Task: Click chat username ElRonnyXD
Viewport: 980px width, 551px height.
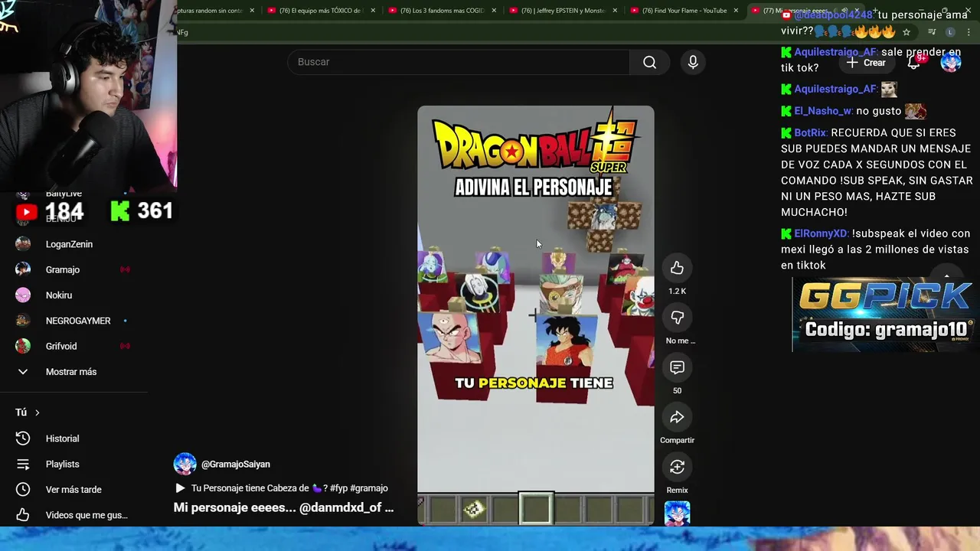Action: [821, 233]
